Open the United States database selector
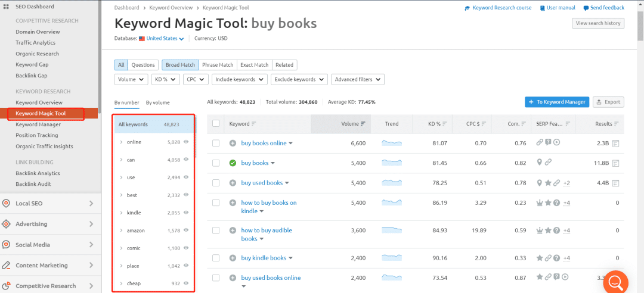Viewport: 644px width, 293px height. point(162,39)
